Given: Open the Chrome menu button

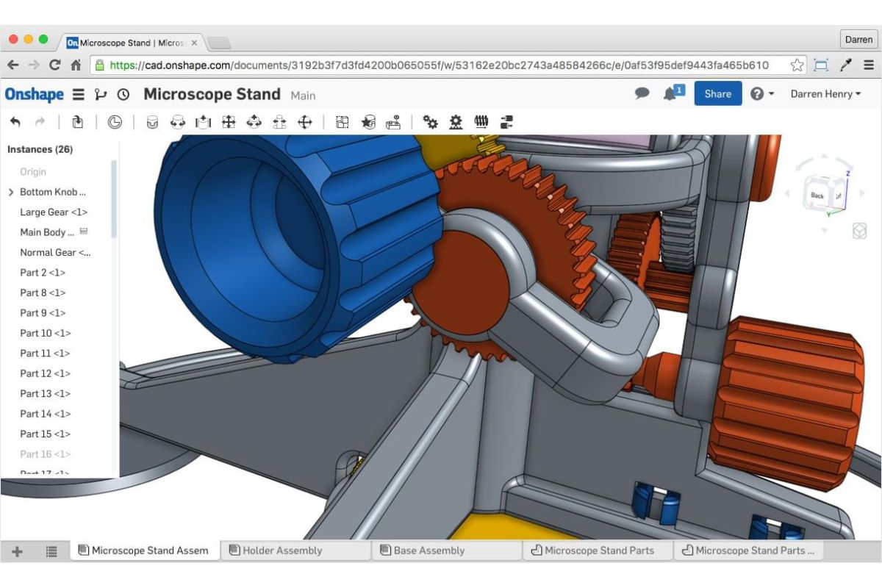Looking at the screenshot, I should coord(869,65).
